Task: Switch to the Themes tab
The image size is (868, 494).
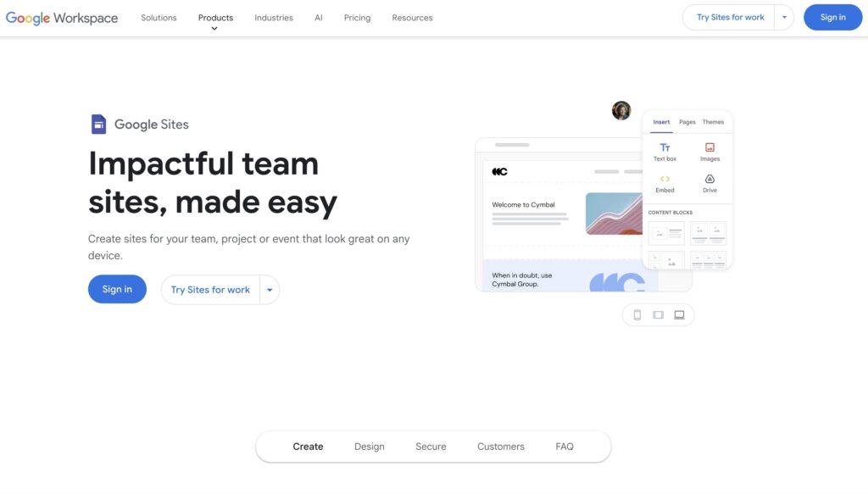Action: tap(713, 121)
